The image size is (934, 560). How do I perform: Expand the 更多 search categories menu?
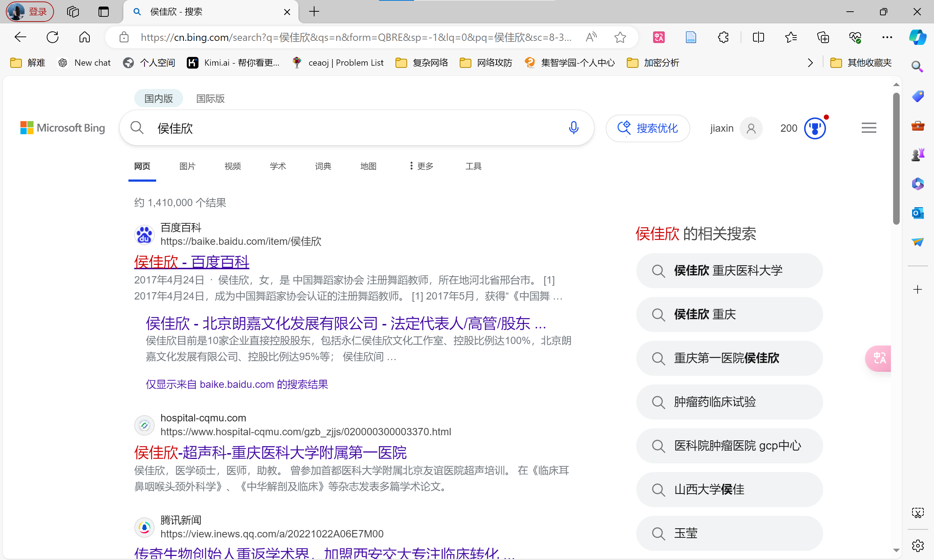pos(421,166)
